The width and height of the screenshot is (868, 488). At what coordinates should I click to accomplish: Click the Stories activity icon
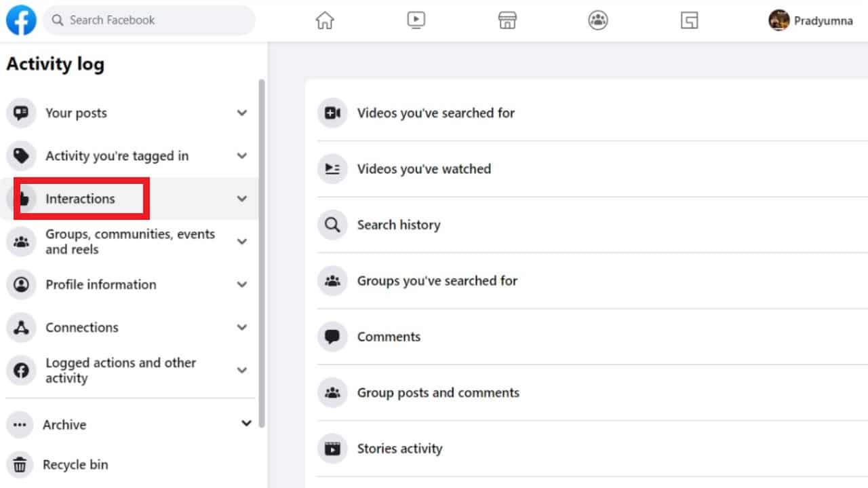pyautogui.click(x=332, y=449)
